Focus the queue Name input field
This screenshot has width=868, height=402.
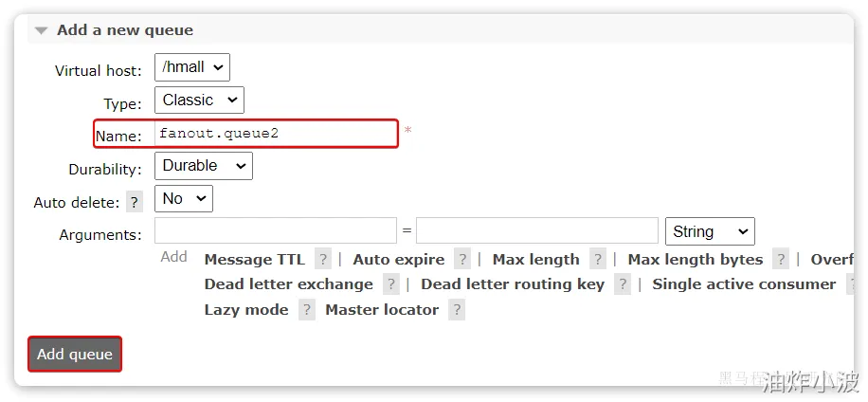point(275,134)
